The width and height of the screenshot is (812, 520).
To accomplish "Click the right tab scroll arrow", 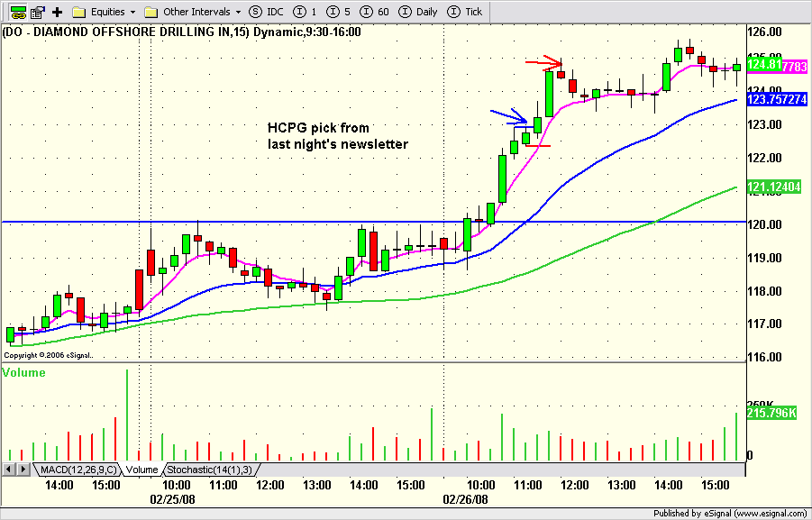I will tap(23, 470).
